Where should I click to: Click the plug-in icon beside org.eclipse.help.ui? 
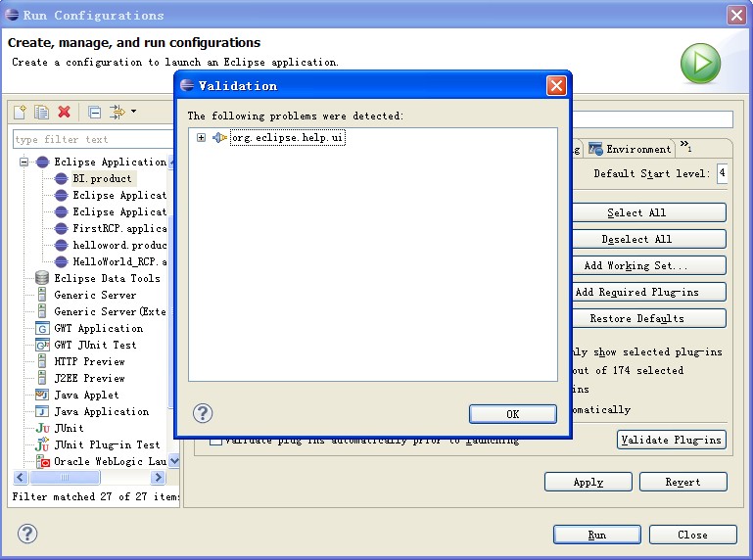219,138
